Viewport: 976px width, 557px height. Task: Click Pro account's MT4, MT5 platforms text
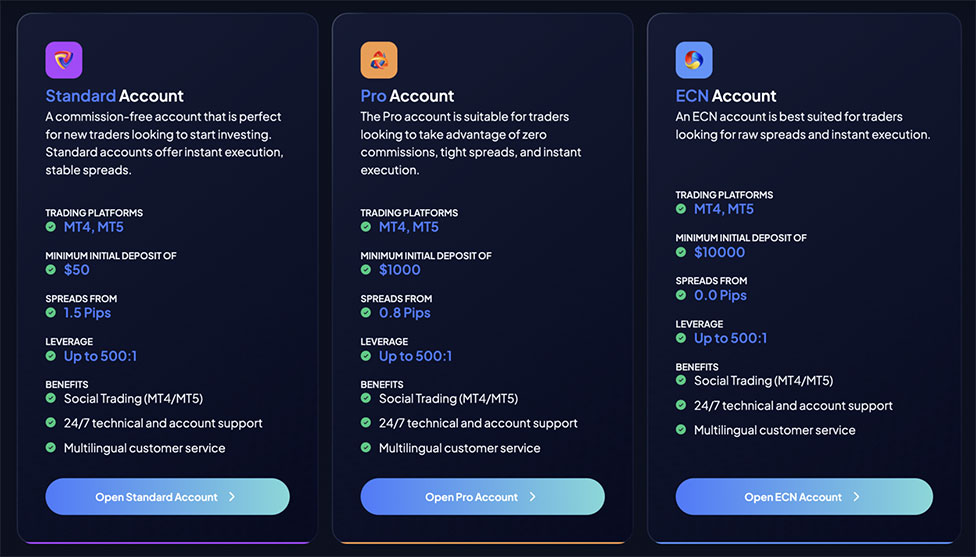tap(408, 227)
